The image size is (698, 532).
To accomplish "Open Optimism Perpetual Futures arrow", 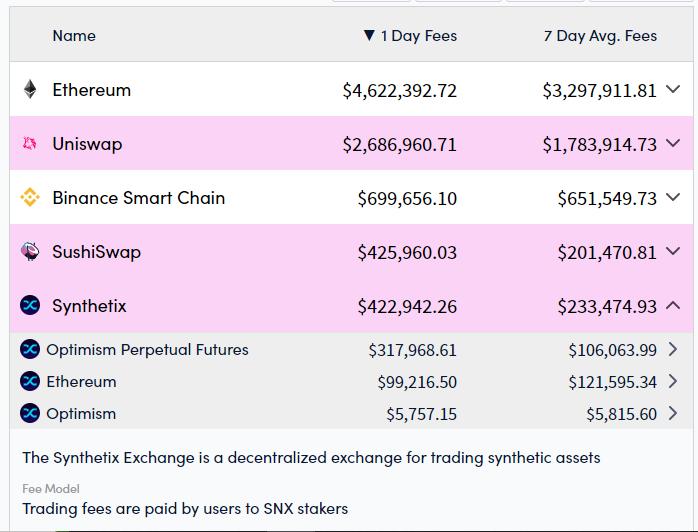I will pyautogui.click(x=673, y=350).
